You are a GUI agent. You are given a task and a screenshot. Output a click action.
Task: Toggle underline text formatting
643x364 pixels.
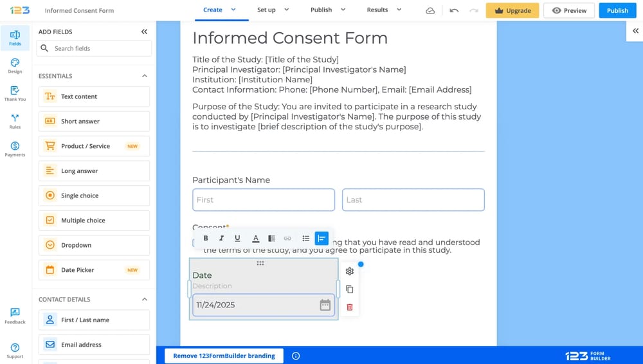[x=237, y=239]
